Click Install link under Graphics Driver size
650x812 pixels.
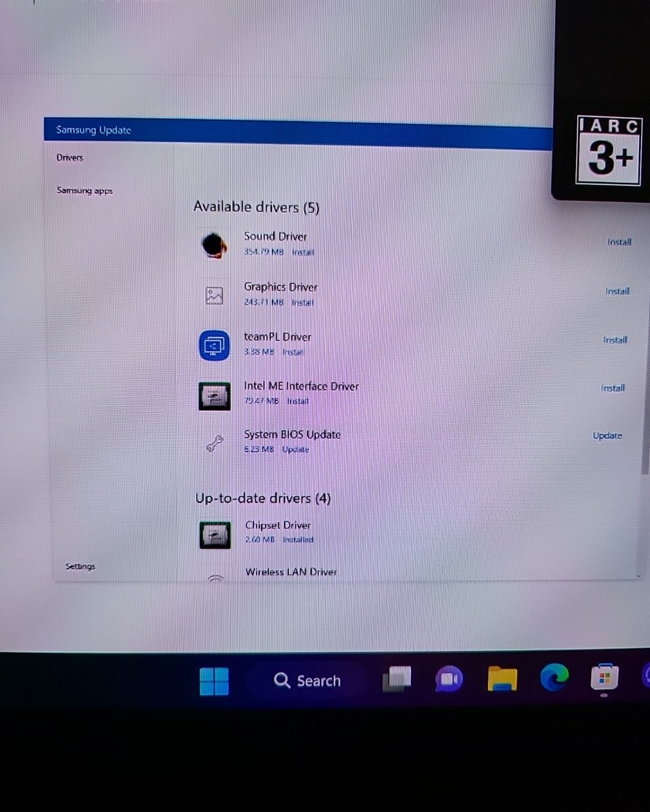click(303, 302)
